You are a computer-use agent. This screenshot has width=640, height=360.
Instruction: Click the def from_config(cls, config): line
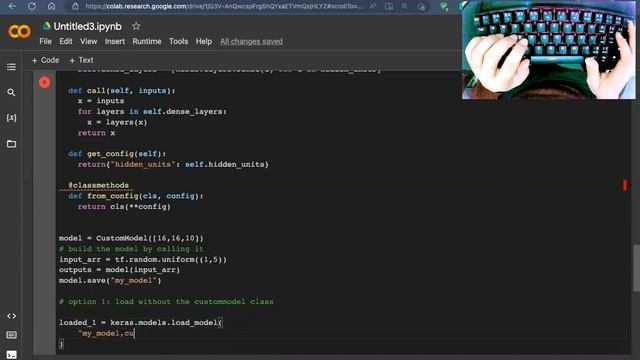click(136, 196)
